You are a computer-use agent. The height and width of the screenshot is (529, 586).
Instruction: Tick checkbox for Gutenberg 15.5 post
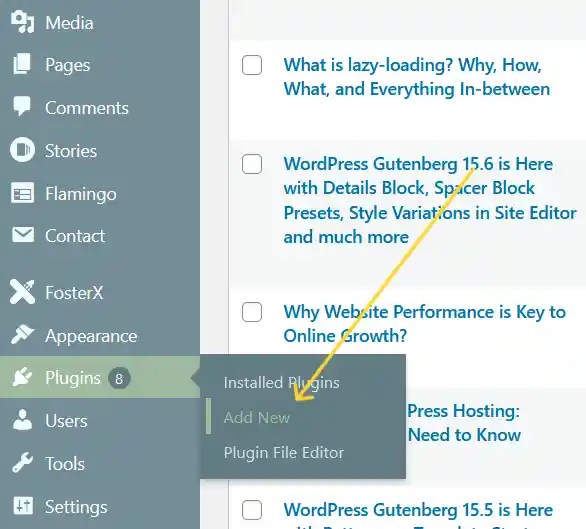252,510
